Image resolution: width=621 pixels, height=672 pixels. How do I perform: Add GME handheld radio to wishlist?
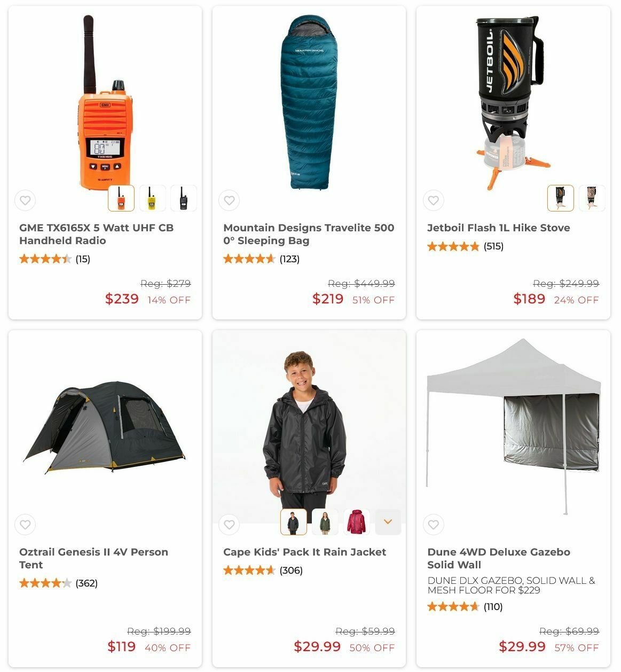tap(25, 200)
